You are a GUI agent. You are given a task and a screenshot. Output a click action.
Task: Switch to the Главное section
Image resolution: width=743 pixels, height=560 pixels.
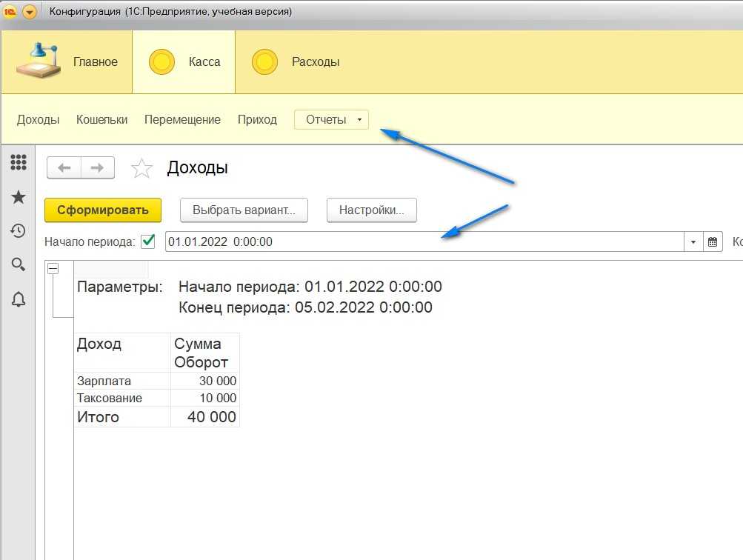tap(67, 62)
